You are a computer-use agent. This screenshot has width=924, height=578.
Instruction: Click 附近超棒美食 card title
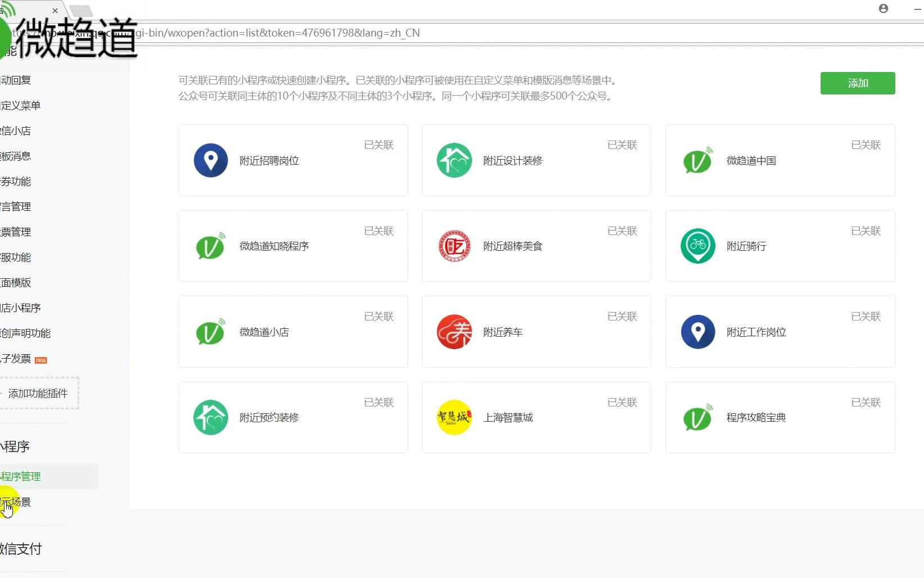tap(513, 246)
